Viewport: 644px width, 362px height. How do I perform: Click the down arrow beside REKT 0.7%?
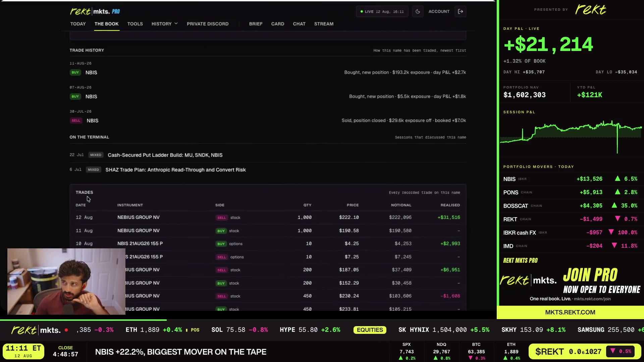pyautogui.click(x=618, y=219)
